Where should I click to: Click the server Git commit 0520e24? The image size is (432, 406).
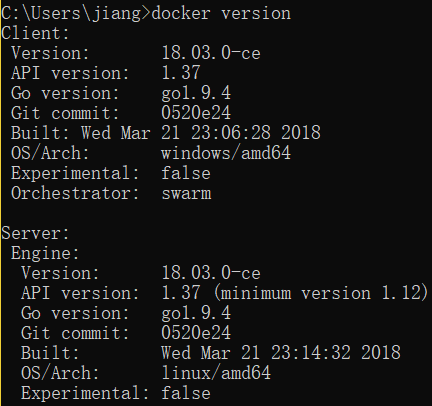coord(196,333)
